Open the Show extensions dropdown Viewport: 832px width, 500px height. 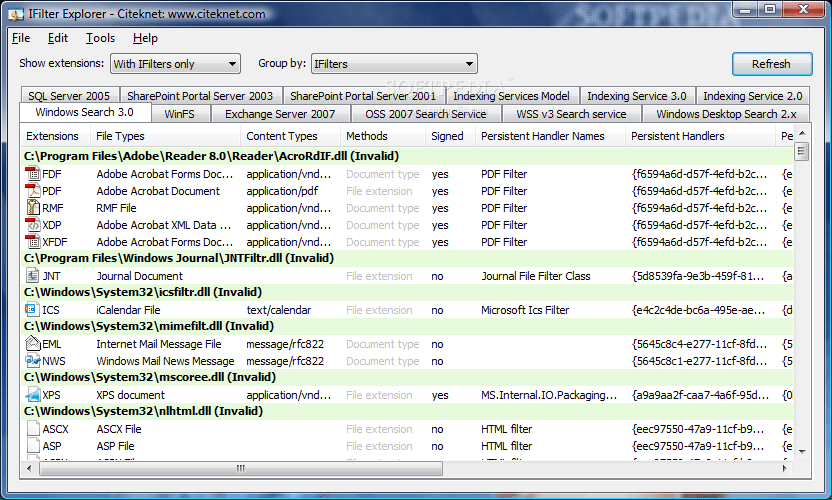[x=175, y=64]
